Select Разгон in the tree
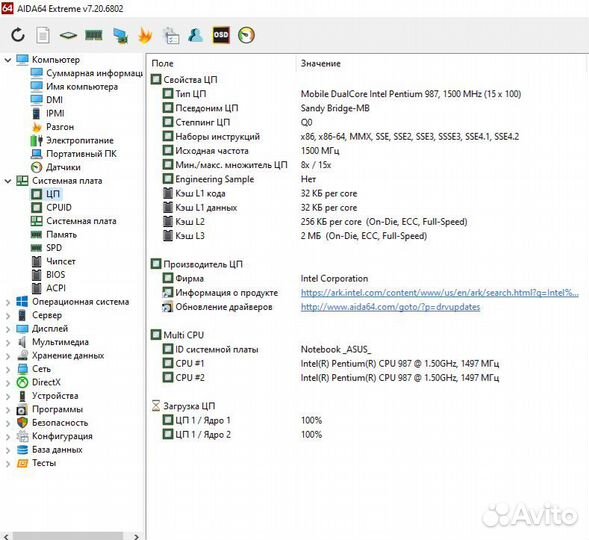Image resolution: width=589 pixels, height=540 pixels. click(53, 127)
